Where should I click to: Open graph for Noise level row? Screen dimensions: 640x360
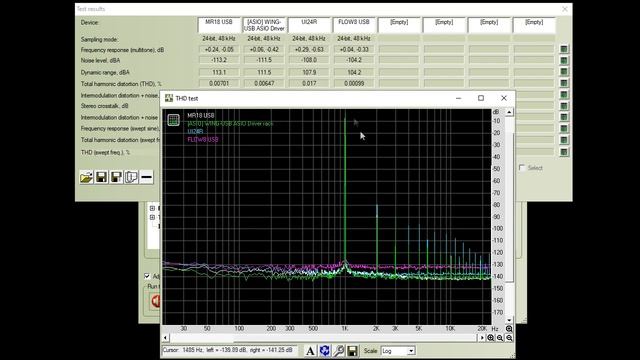(564, 60)
